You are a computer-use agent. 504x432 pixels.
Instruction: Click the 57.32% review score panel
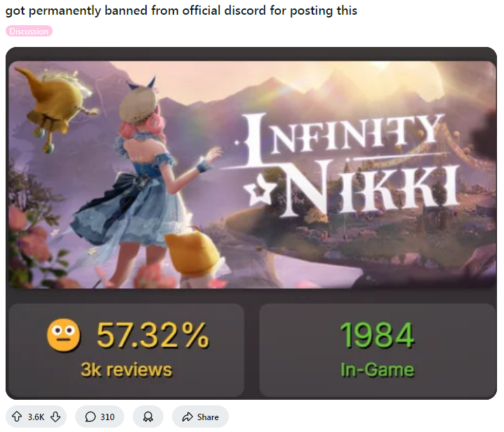tap(126, 351)
